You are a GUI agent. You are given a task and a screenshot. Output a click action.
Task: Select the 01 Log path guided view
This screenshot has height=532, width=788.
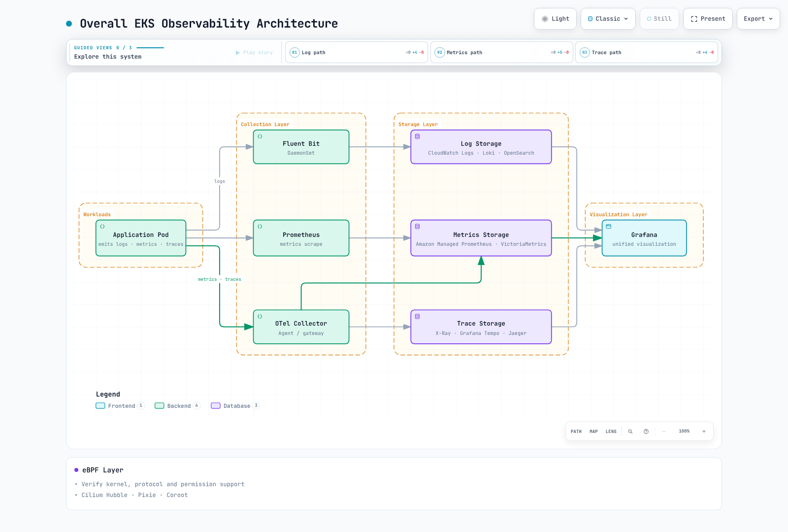point(357,52)
